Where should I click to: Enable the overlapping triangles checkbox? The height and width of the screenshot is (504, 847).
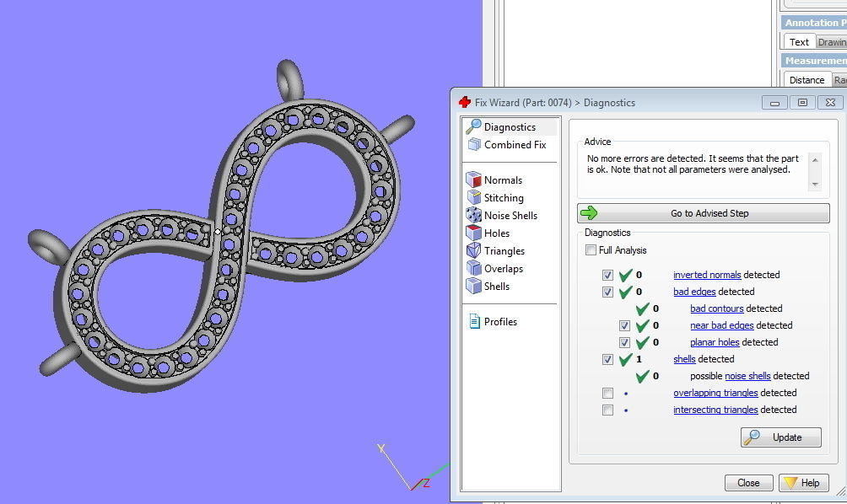[608, 393]
